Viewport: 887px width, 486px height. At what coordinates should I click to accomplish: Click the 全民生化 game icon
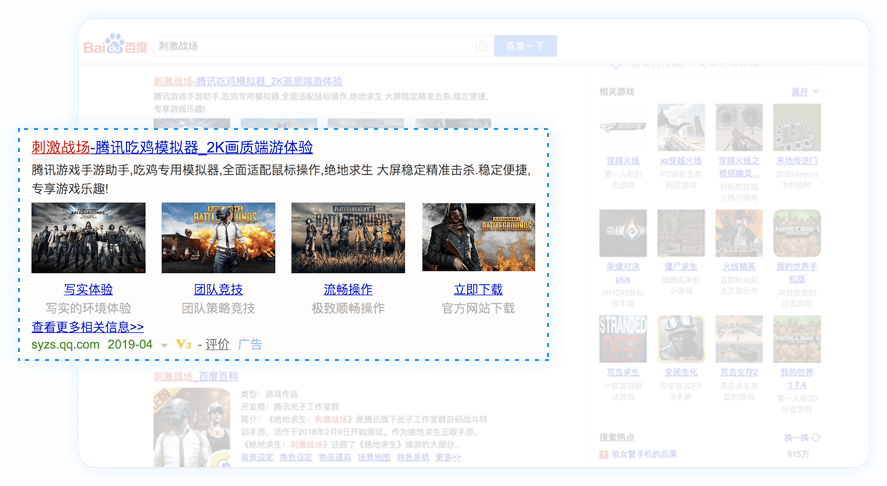pyautogui.click(x=681, y=339)
